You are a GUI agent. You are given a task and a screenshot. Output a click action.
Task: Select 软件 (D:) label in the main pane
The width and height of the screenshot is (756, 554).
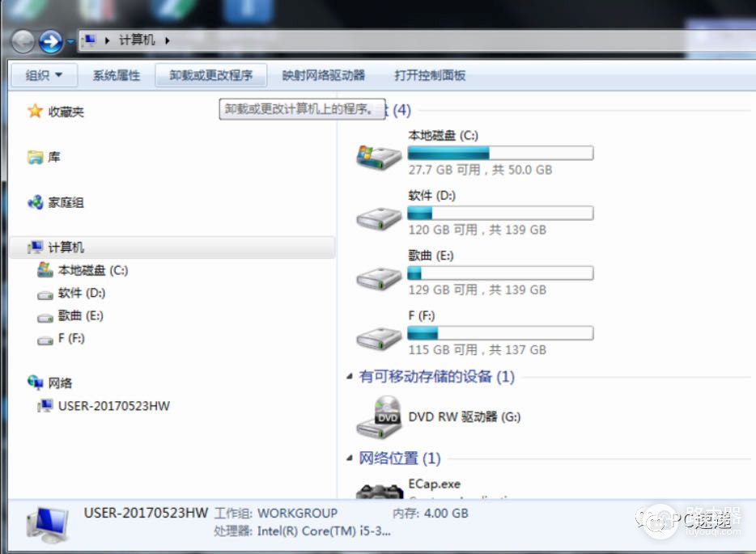click(x=432, y=196)
